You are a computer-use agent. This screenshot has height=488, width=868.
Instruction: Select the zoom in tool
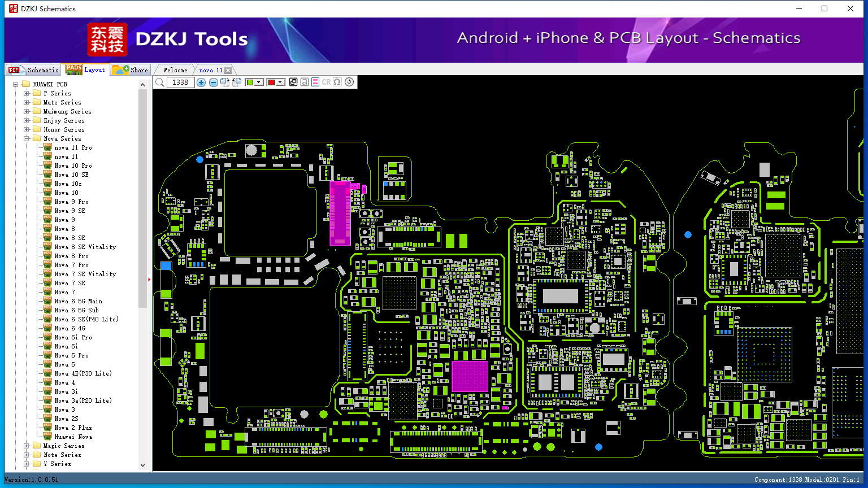pyautogui.click(x=201, y=82)
